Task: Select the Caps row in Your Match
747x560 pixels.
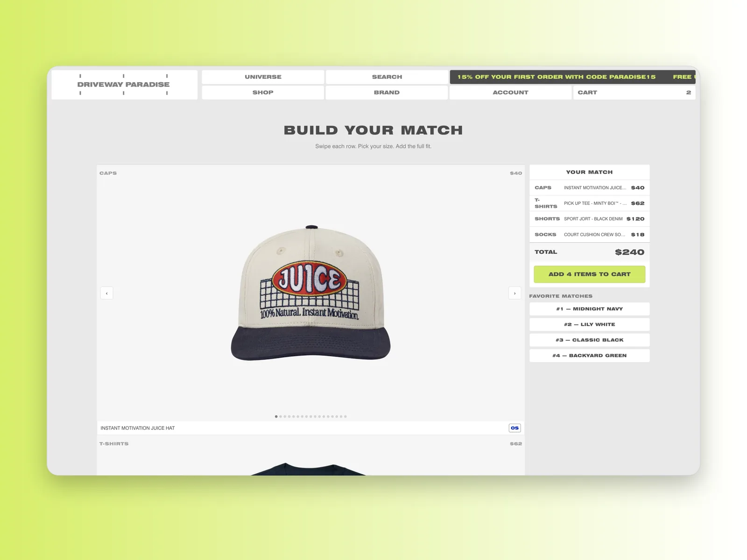Action: pos(589,188)
